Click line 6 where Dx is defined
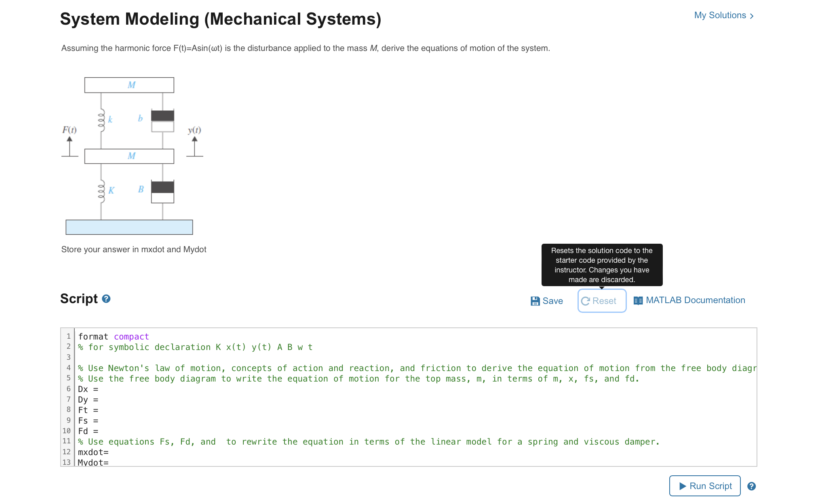Screen dimensions: 839x504 (89, 389)
